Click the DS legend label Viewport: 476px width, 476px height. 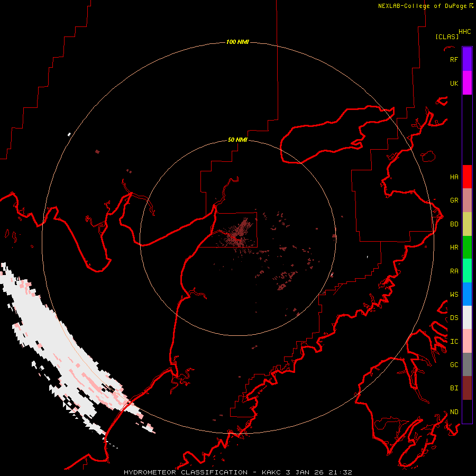(454, 318)
